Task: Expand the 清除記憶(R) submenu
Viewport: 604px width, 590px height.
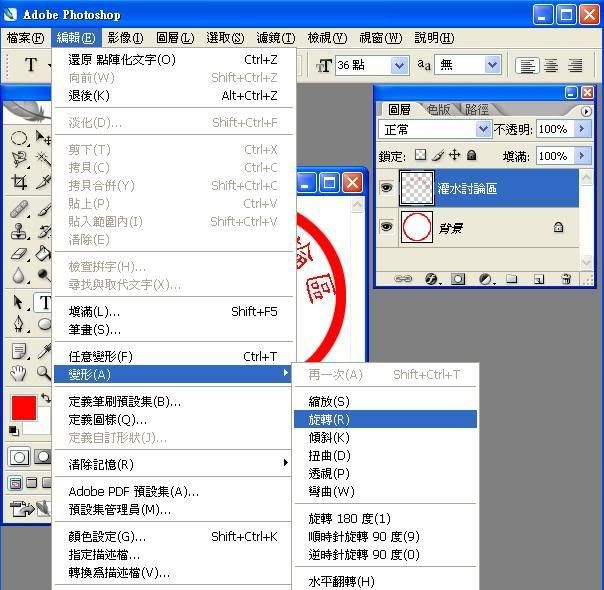Action: click(x=173, y=464)
